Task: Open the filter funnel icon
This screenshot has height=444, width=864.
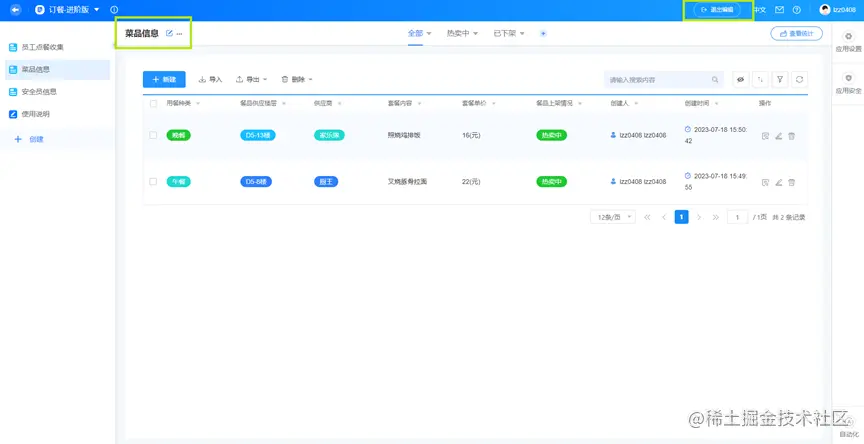Action: [x=780, y=80]
